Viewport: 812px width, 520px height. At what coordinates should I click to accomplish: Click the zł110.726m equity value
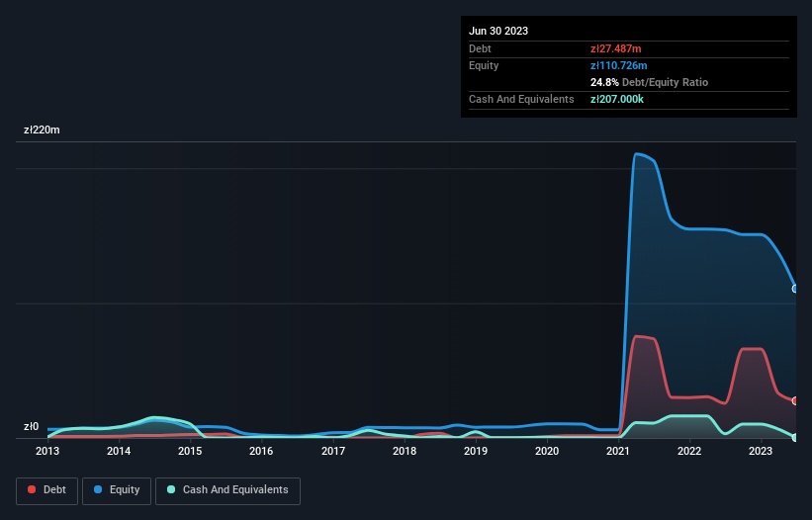click(619, 65)
